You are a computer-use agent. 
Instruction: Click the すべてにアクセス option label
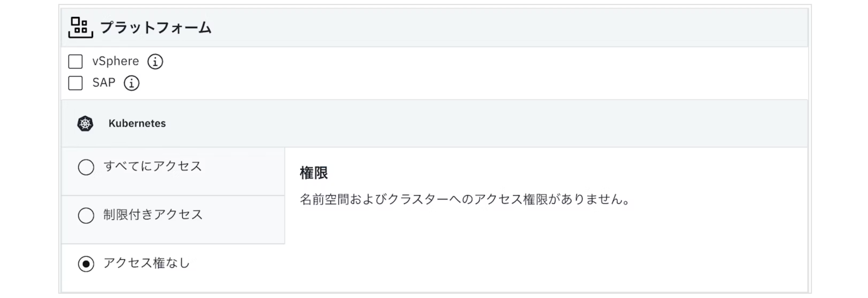[153, 166]
